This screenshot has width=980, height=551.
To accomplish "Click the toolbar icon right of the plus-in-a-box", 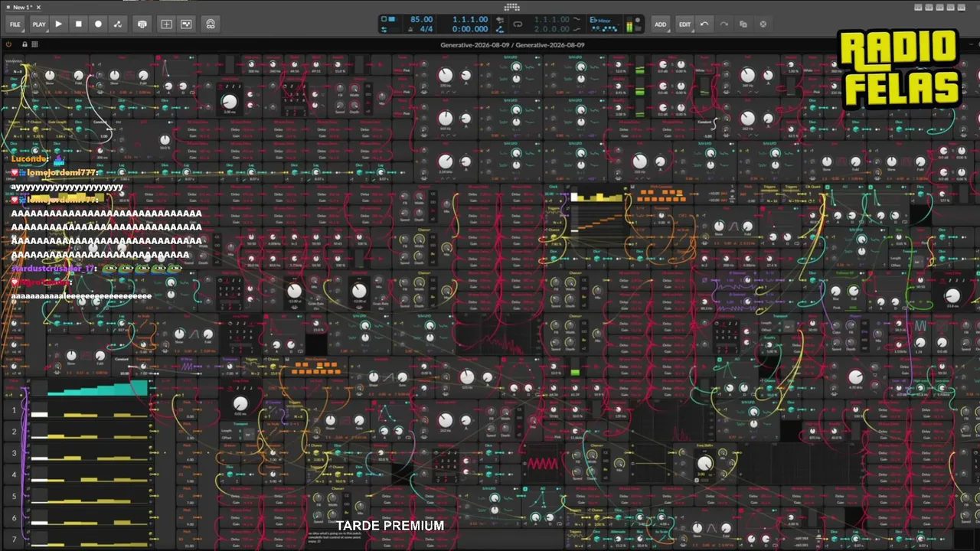I will click(x=186, y=24).
